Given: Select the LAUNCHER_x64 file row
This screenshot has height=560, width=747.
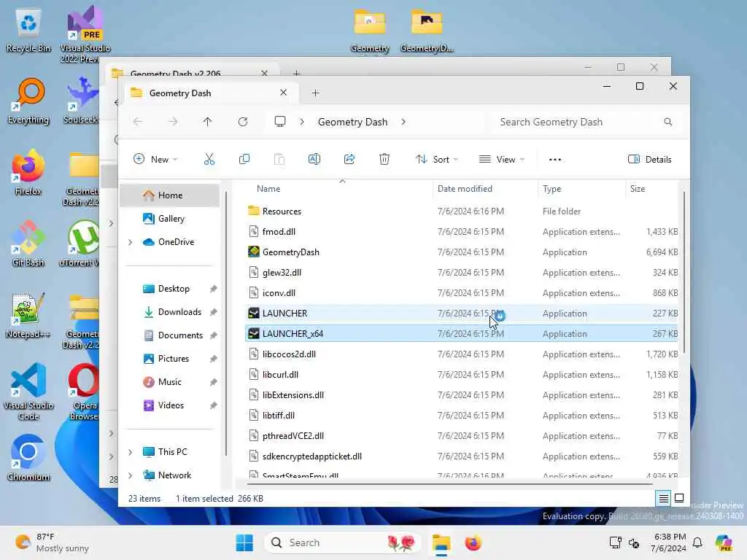Looking at the screenshot, I should point(461,334).
